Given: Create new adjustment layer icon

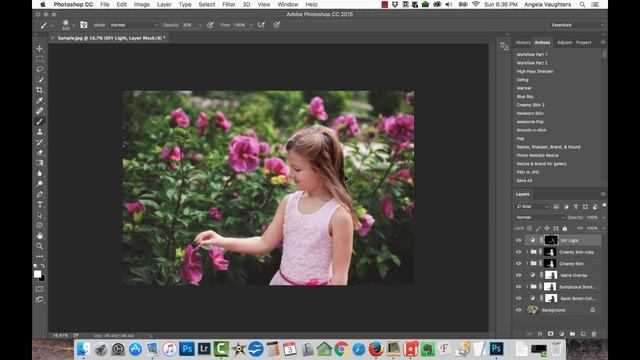Looking at the screenshot, I should [x=561, y=334].
